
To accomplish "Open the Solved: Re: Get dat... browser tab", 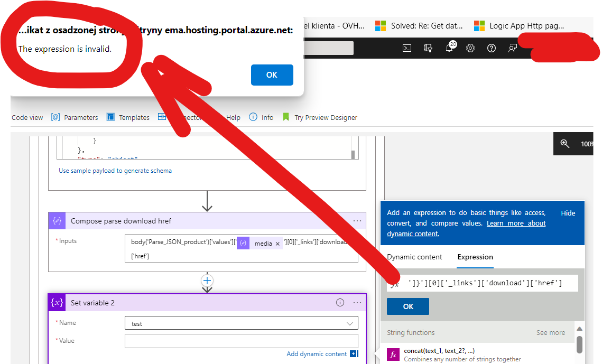I will tap(419, 26).
